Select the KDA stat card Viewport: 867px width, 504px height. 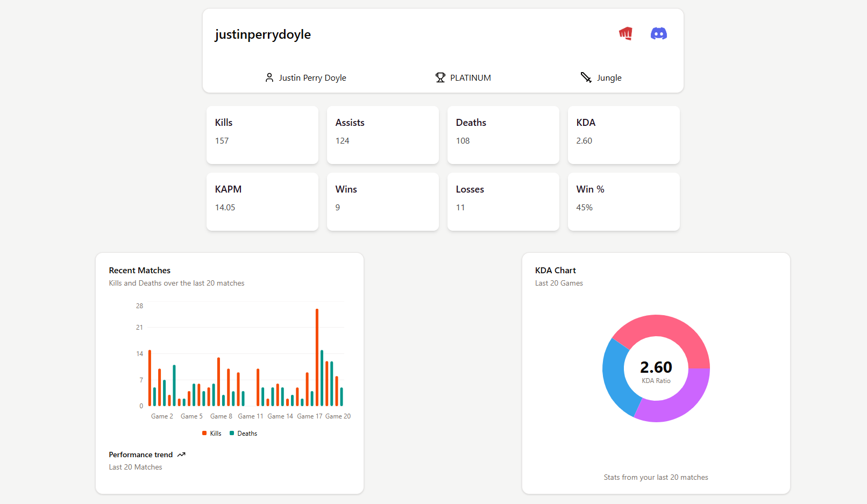pos(623,134)
